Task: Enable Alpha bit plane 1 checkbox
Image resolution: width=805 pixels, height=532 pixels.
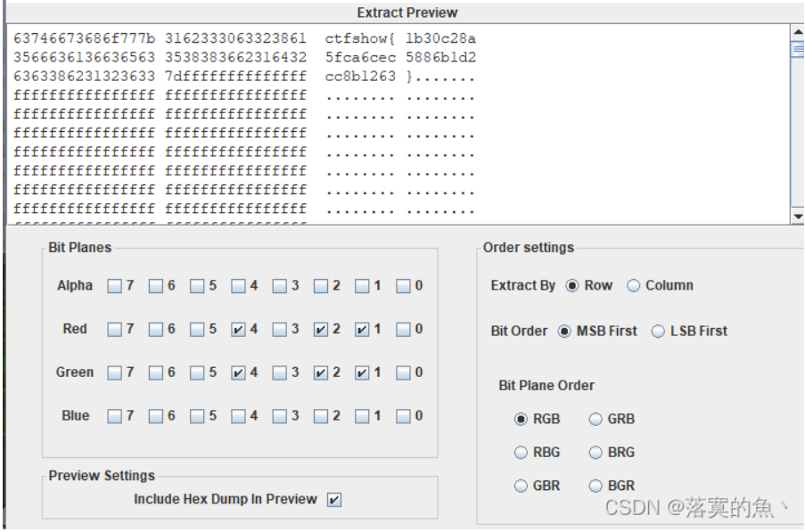Action: click(362, 286)
